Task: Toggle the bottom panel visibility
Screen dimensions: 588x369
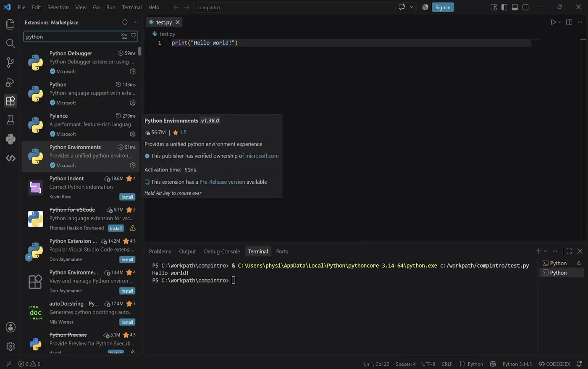Action: point(515,7)
